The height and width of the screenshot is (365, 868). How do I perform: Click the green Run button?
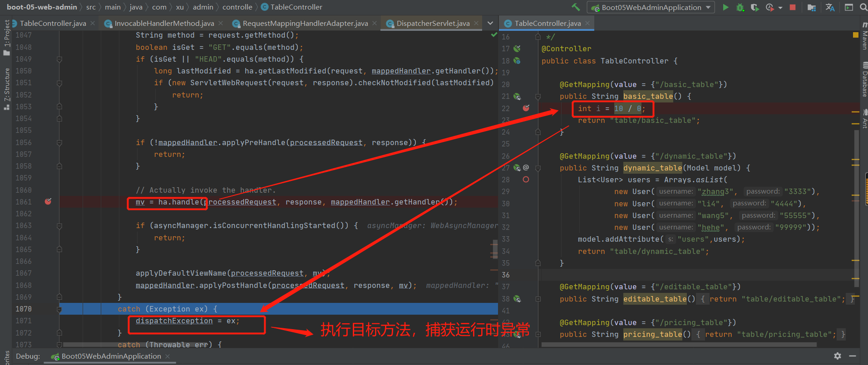725,7
